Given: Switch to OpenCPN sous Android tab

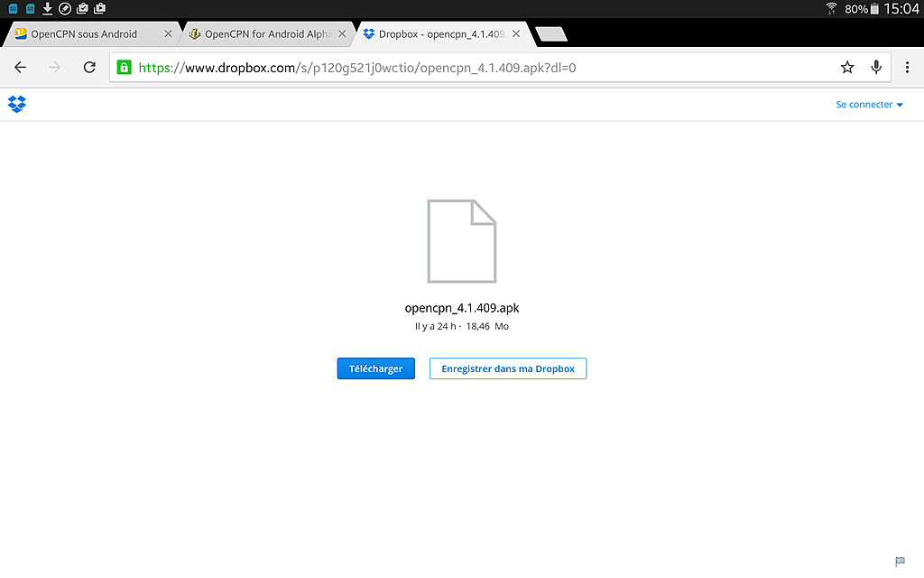Looking at the screenshot, I should (x=84, y=34).
